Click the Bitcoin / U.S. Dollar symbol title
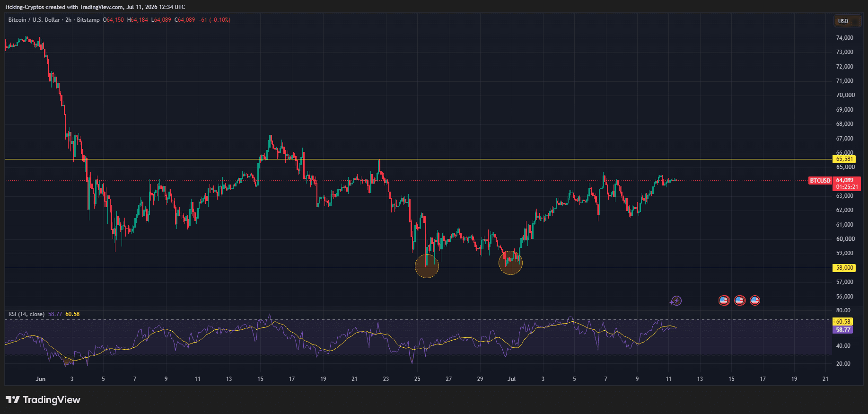The height and width of the screenshot is (414, 868). coord(34,20)
